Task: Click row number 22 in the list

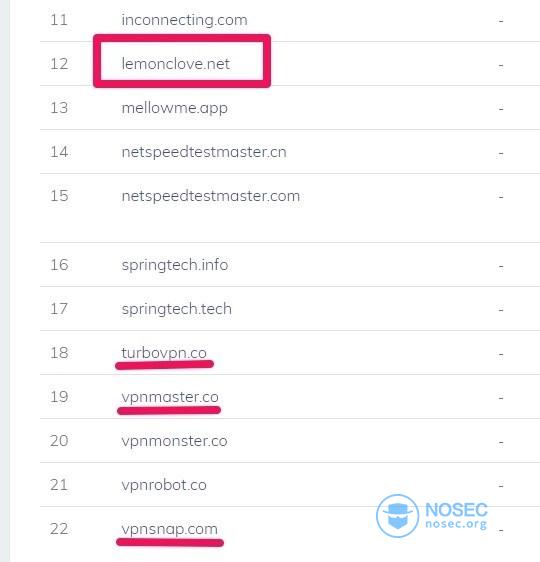Action: click(59, 529)
